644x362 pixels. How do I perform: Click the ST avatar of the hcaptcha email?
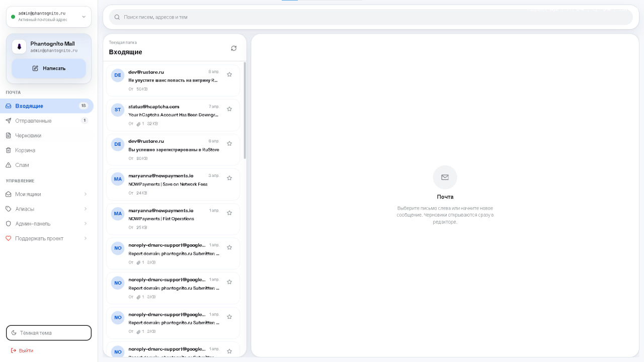click(x=118, y=110)
